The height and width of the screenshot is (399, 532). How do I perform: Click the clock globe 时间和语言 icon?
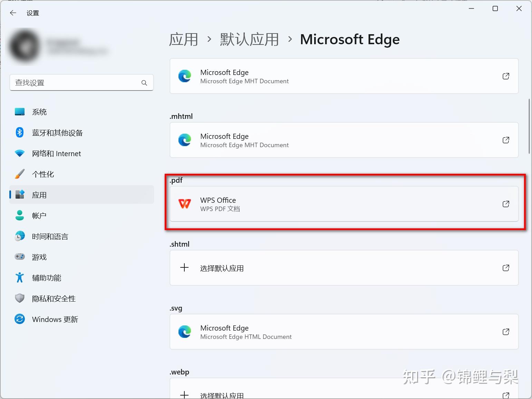pyautogui.click(x=20, y=236)
